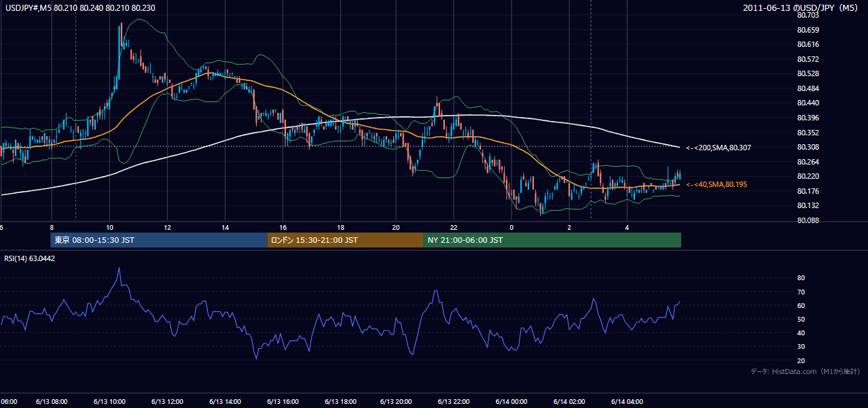Click the 6/14 02:00 time label

pos(570,402)
